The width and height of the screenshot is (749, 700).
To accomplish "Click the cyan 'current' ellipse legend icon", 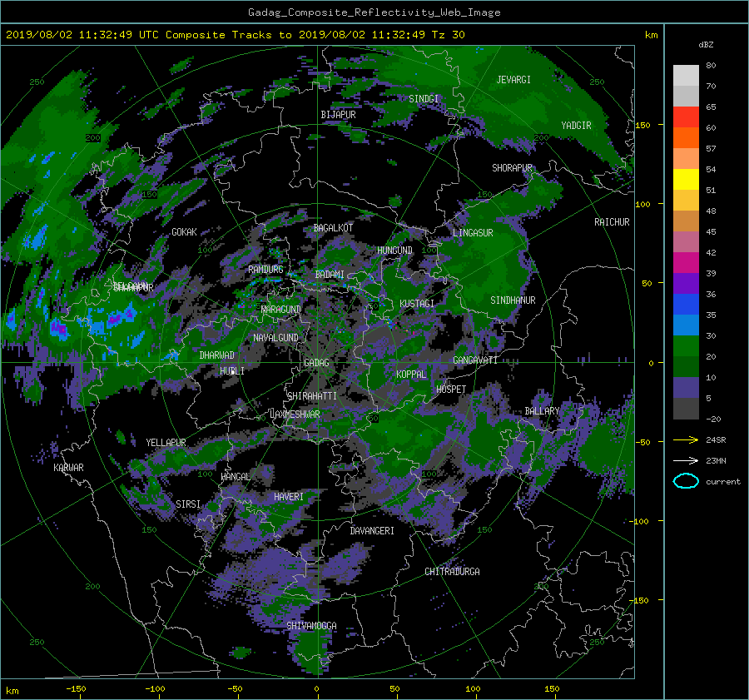I will 686,481.
